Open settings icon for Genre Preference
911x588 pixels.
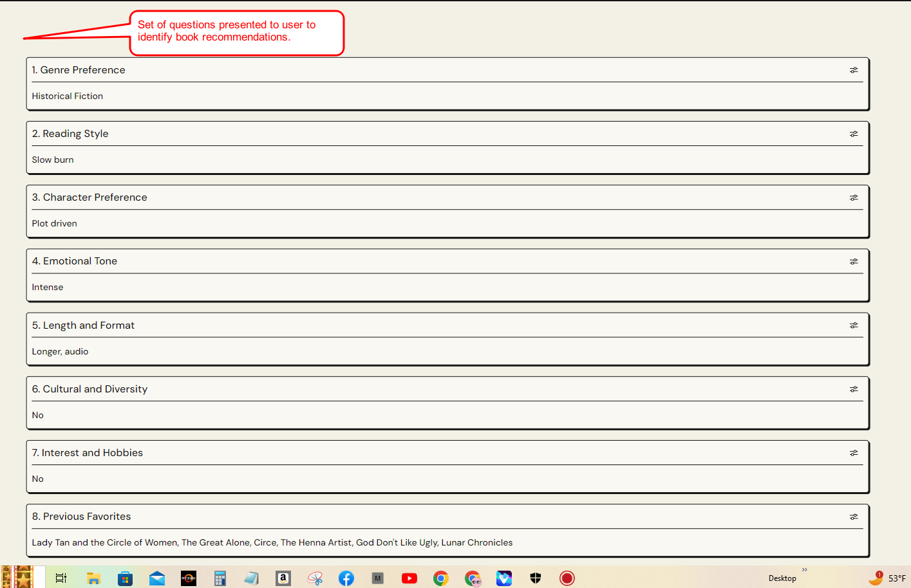[x=854, y=70]
